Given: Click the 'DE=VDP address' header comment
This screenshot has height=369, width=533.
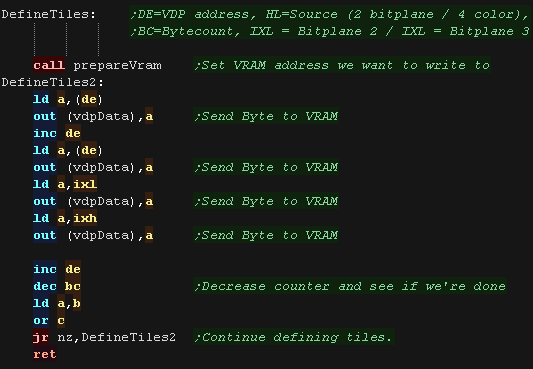Looking at the screenshot, I should point(329,14).
